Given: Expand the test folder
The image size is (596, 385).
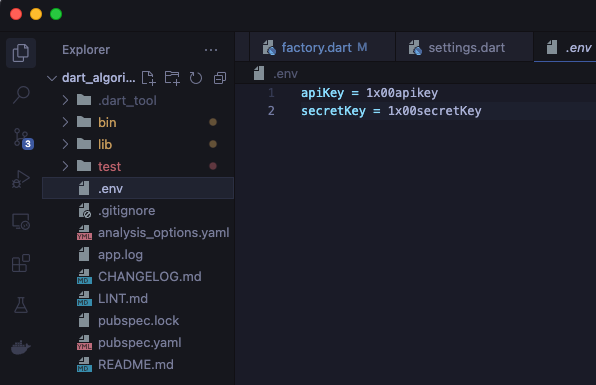Looking at the screenshot, I should 138,166.
